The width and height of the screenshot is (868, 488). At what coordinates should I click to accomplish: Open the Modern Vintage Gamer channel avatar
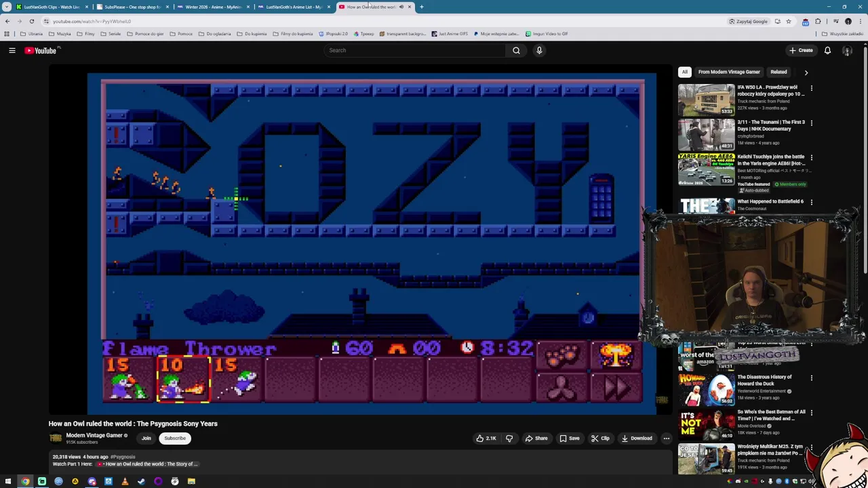(56, 438)
